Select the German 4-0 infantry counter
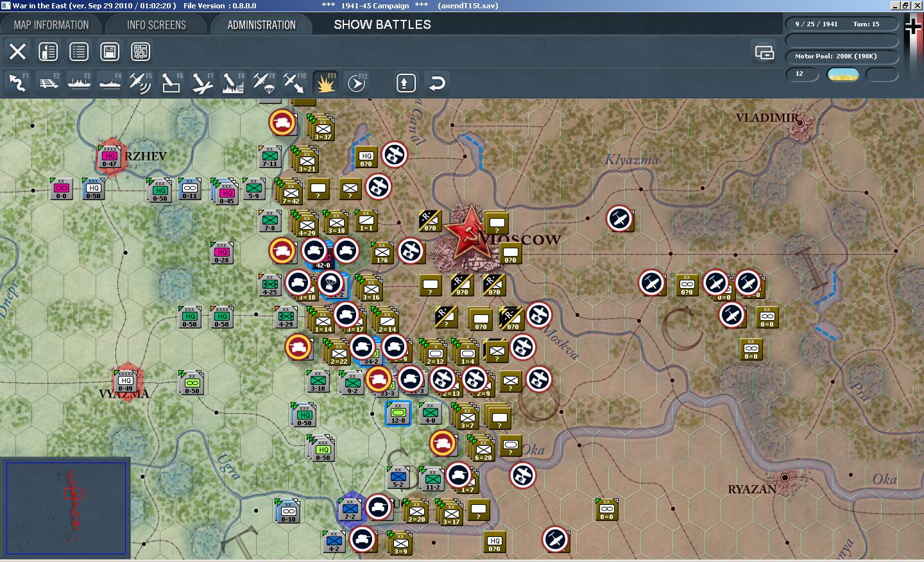This screenshot has width=924, height=562. coord(430,414)
